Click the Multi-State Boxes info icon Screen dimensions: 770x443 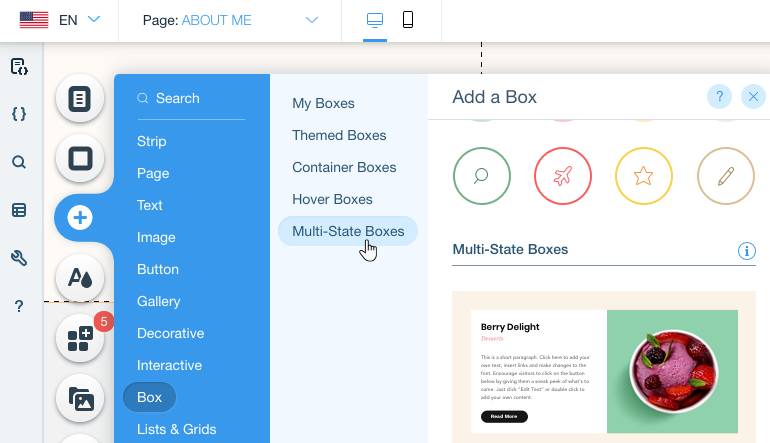pos(746,251)
